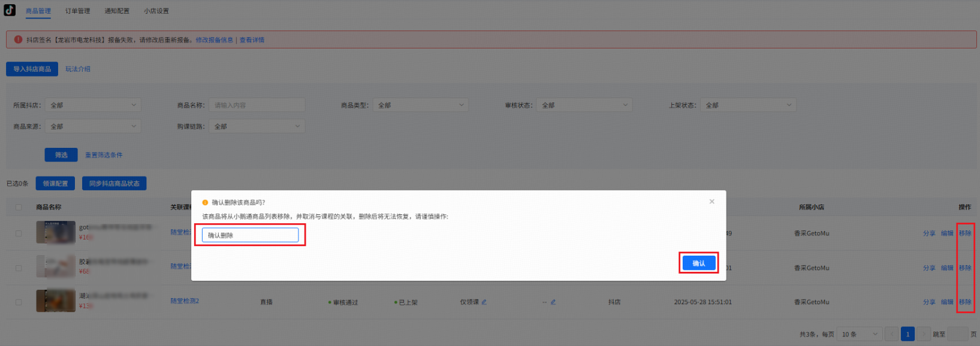Click 移除 in the second product row
This screenshot has height=346, width=980.
coord(965,268)
